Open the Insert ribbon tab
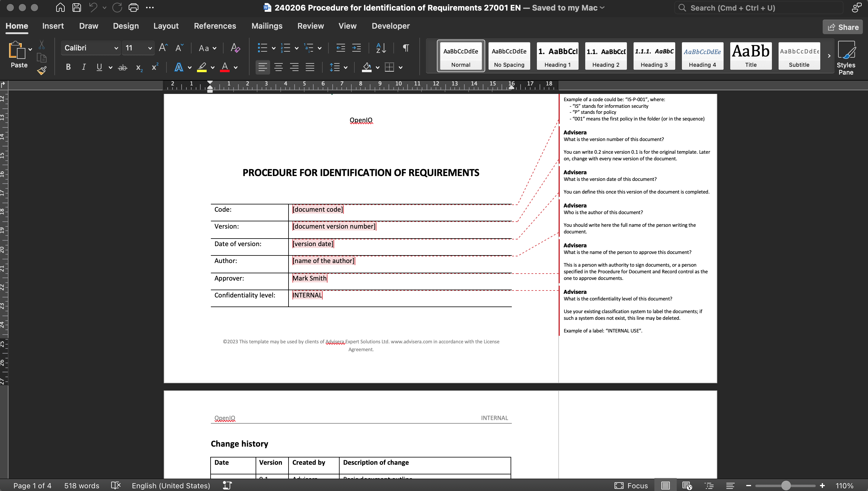Viewport: 868px width, 491px height. click(53, 26)
